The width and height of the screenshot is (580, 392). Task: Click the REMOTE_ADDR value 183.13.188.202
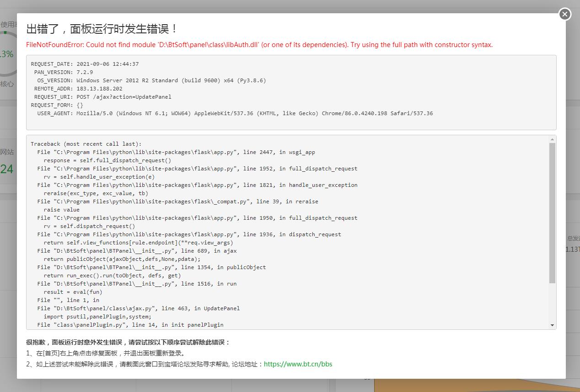(x=99, y=89)
